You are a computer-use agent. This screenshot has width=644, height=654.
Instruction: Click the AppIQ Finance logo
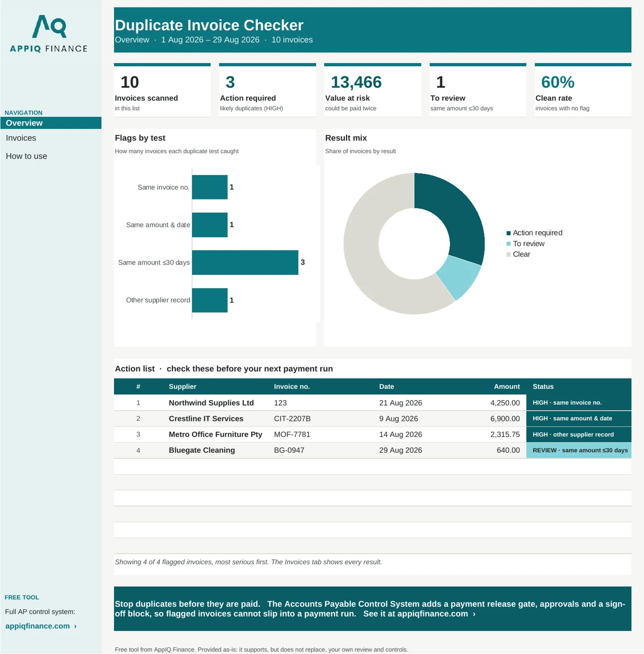tap(49, 33)
